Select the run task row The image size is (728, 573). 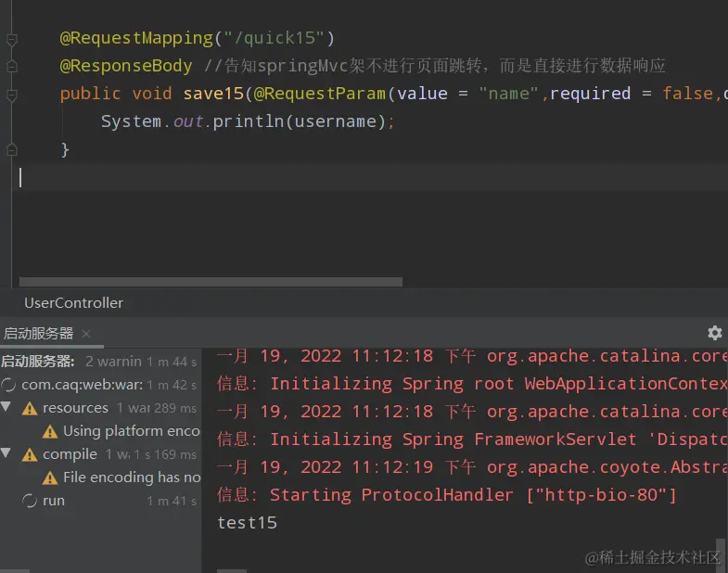(x=100, y=501)
